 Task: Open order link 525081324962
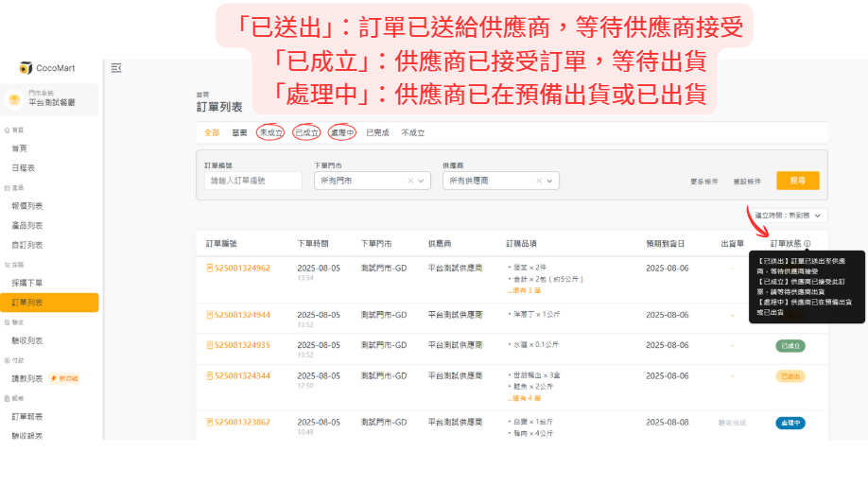point(242,268)
